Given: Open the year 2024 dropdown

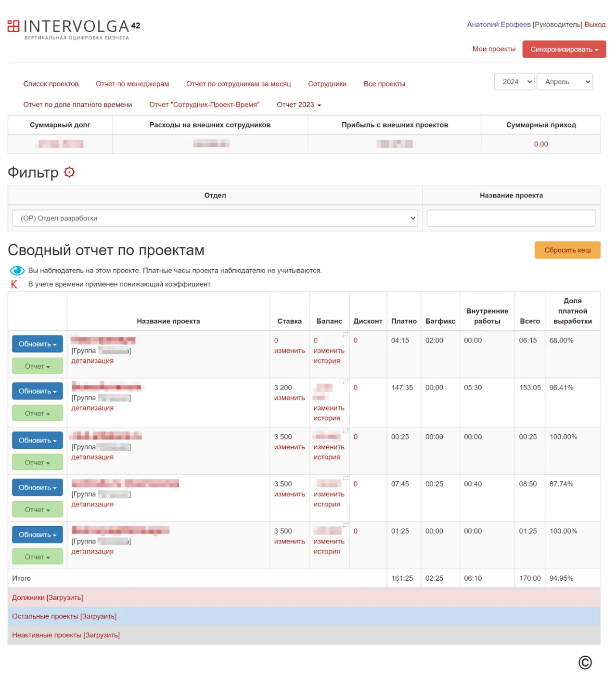Looking at the screenshot, I should [514, 82].
